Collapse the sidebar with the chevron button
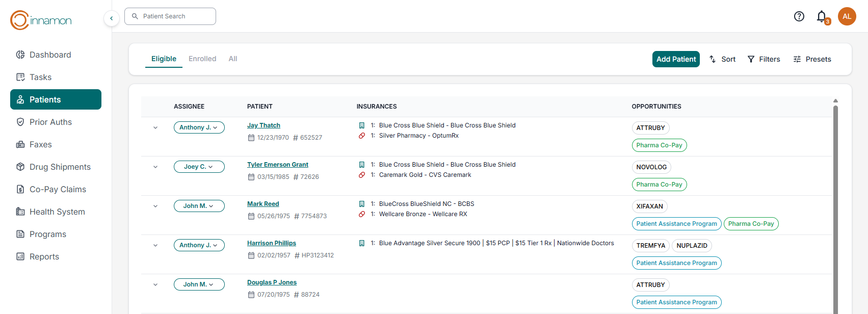 pos(112,18)
